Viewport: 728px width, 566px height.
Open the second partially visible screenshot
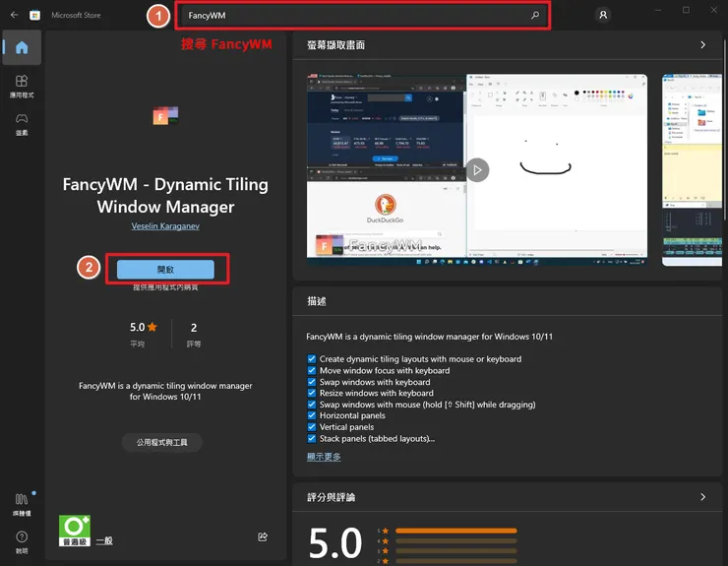click(x=692, y=169)
